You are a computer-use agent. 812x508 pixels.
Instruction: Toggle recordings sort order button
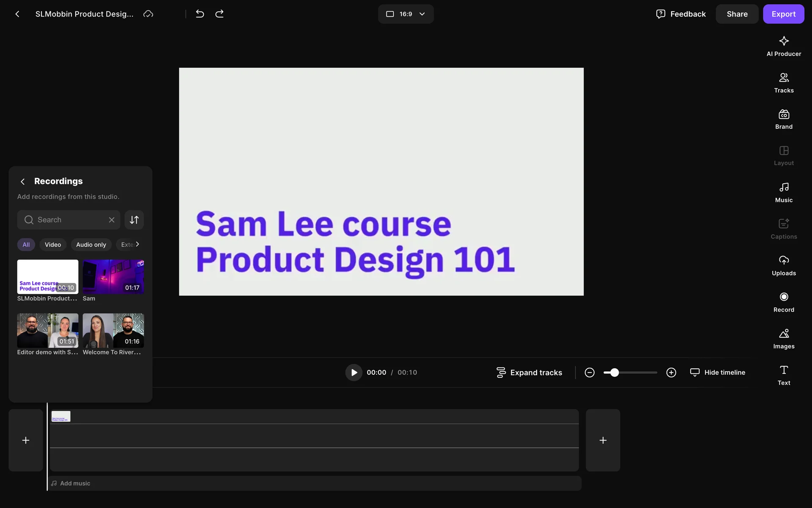pyautogui.click(x=134, y=220)
